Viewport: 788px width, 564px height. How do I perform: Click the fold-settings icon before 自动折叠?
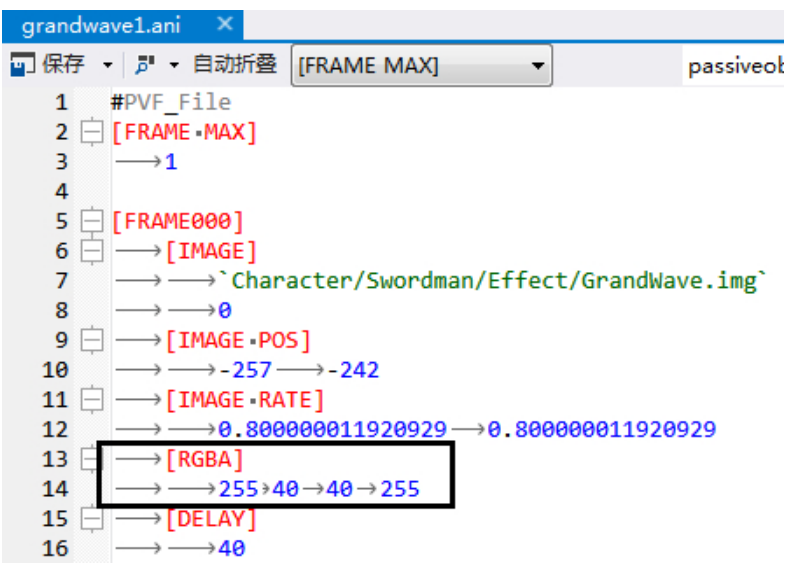pos(144,66)
